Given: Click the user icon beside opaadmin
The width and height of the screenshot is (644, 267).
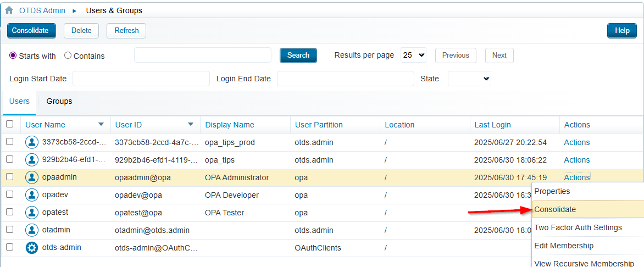Looking at the screenshot, I should pyautogui.click(x=32, y=177).
